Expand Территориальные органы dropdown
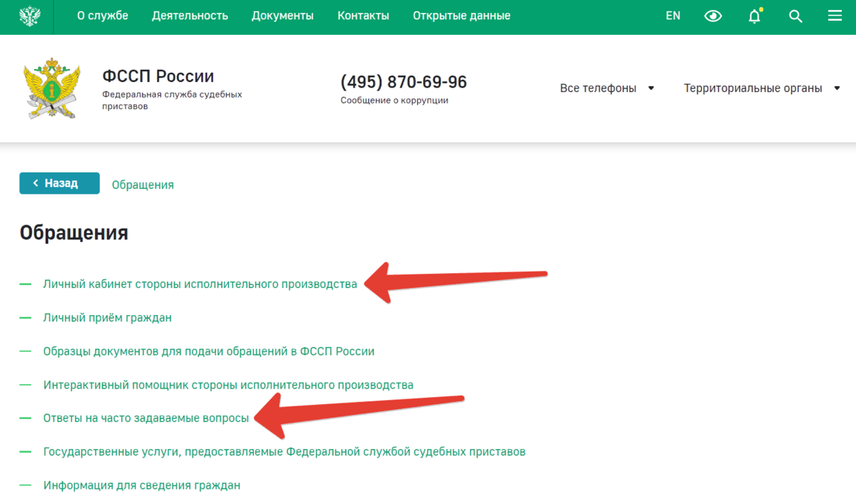 click(x=761, y=88)
